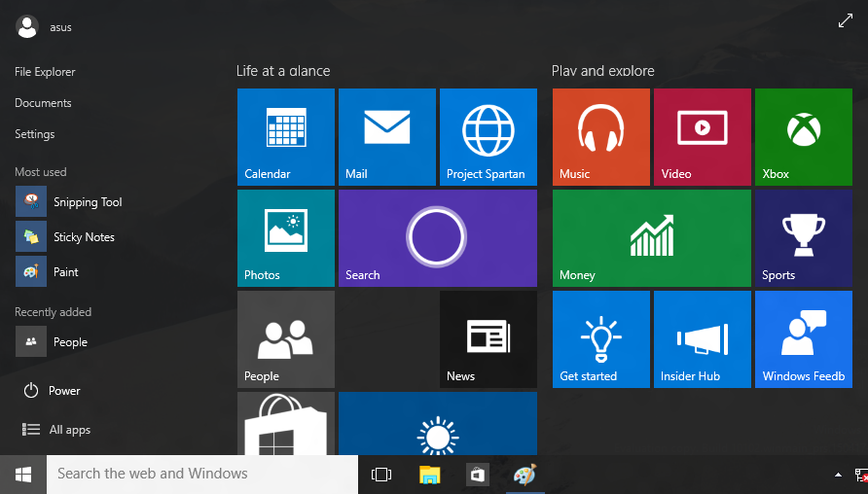Open the People tile in Life at a glance

tap(286, 339)
